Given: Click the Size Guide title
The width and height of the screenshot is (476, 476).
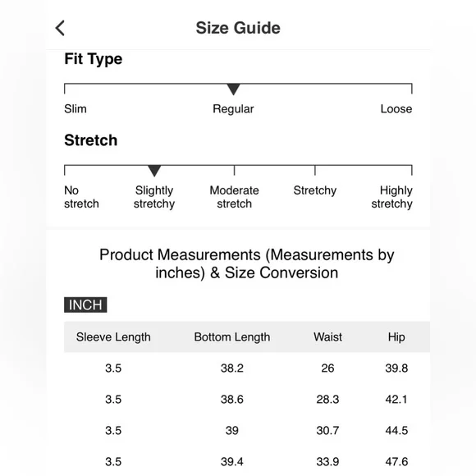Looking at the screenshot, I should pyautogui.click(x=238, y=28).
